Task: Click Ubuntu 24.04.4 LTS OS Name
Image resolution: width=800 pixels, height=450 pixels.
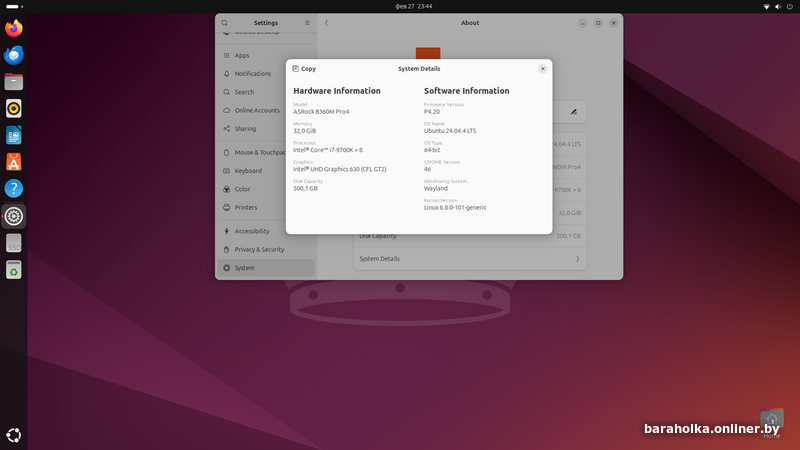Action: pyautogui.click(x=450, y=131)
